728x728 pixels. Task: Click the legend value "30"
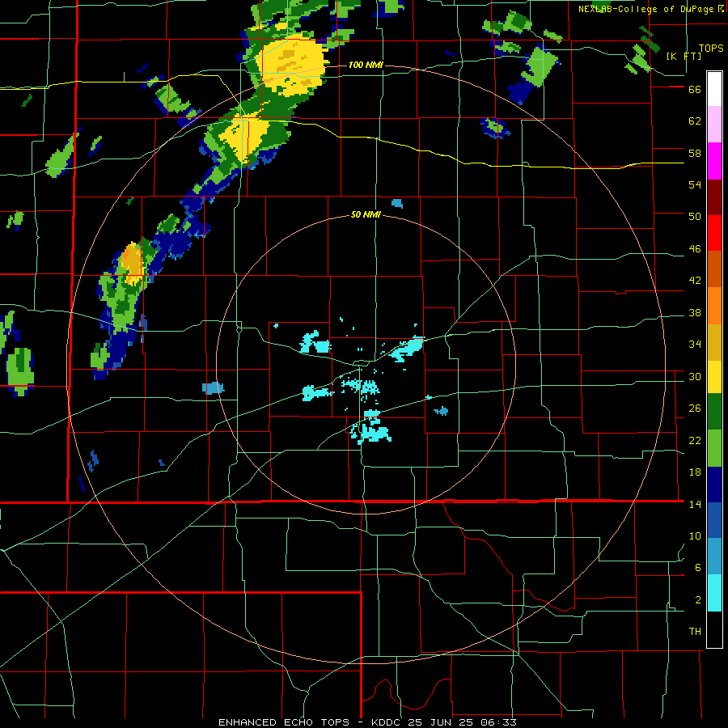click(695, 376)
